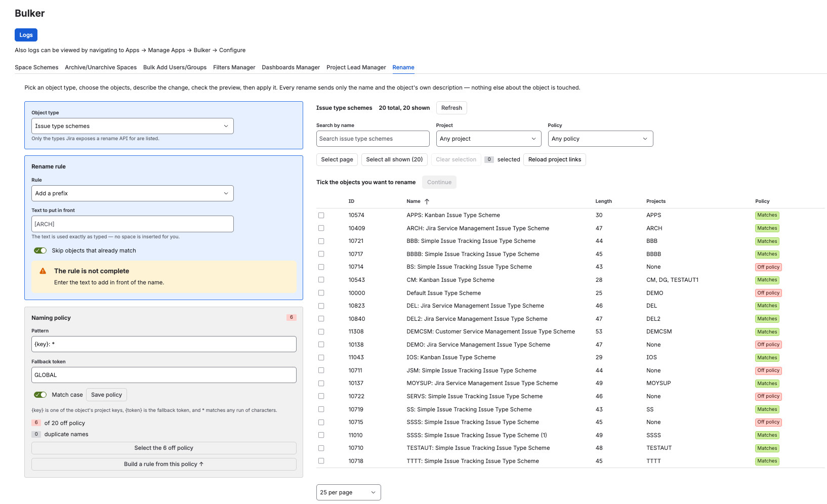The height and width of the screenshot is (504, 827).
Task: Open the Object type dropdown
Action: point(133,126)
